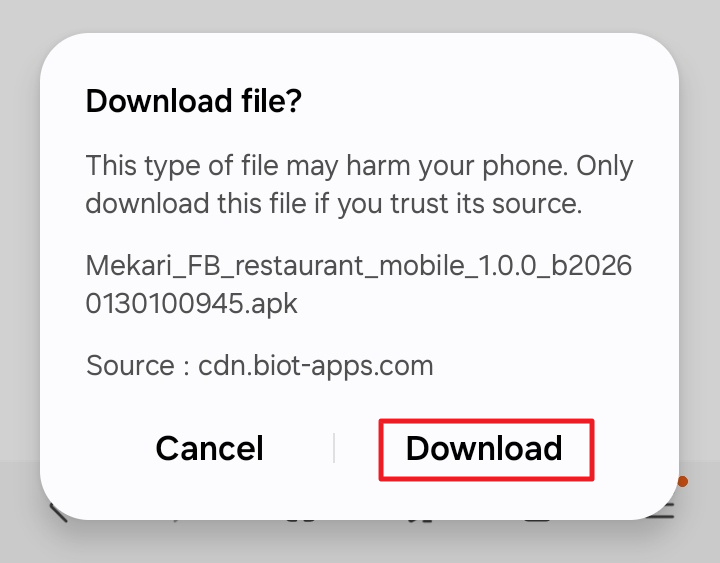Tap the back arrow behind the dialog
Image resolution: width=720 pixels, height=563 pixels.
tap(58, 512)
